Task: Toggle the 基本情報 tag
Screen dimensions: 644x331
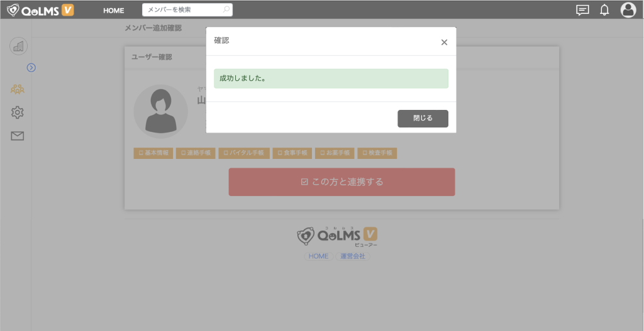Action: 153,153
